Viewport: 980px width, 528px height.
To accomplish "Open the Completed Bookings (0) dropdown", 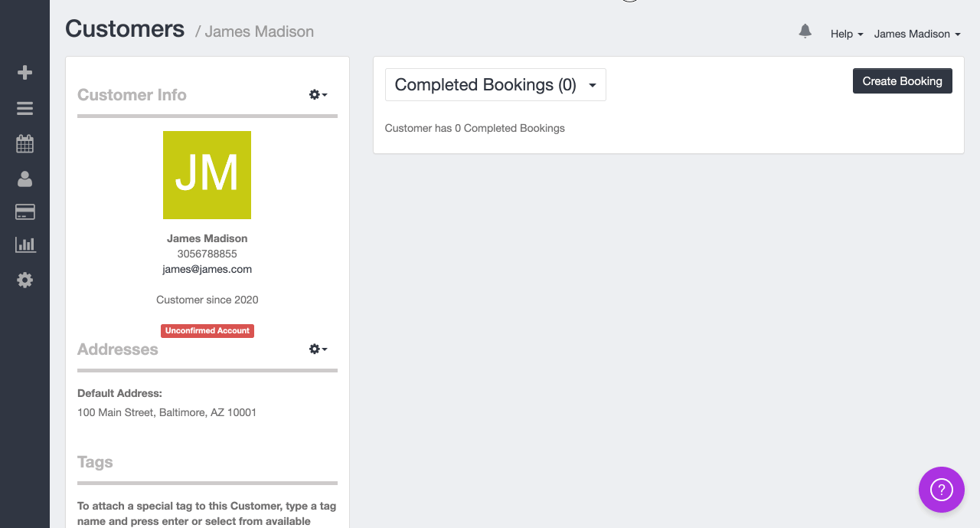I will [x=495, y=85].
